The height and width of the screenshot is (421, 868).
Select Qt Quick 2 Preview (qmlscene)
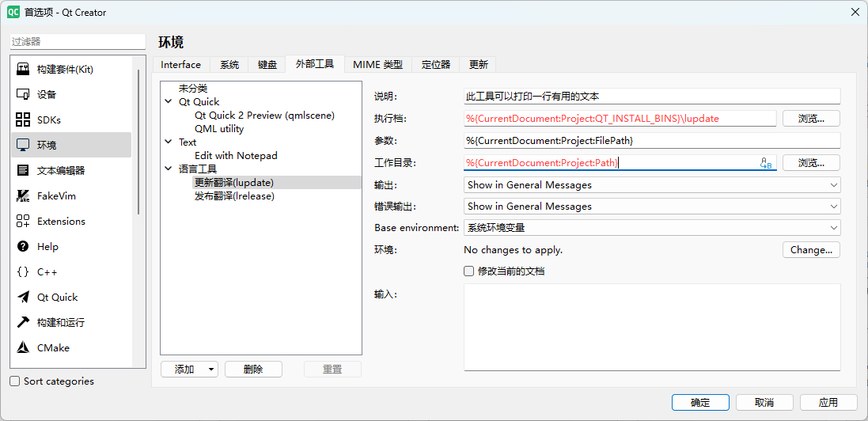pyautogui.click(x=264, y=116)
